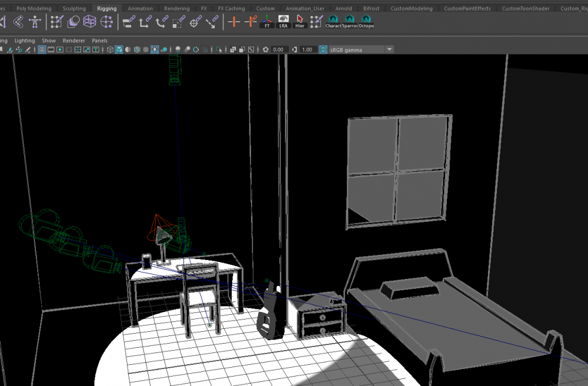Toggle the safe title display

(x=96, y=49)
